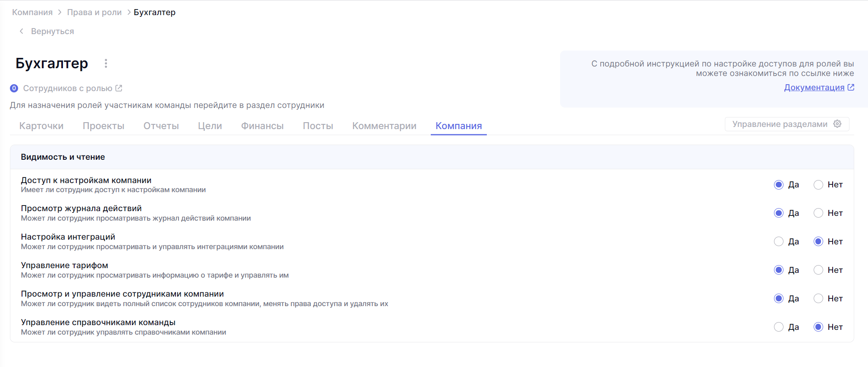Click the external link icon beside Сотрудников с ролью
The width and height of the screenshot is (868, 367).
[119, 88]
